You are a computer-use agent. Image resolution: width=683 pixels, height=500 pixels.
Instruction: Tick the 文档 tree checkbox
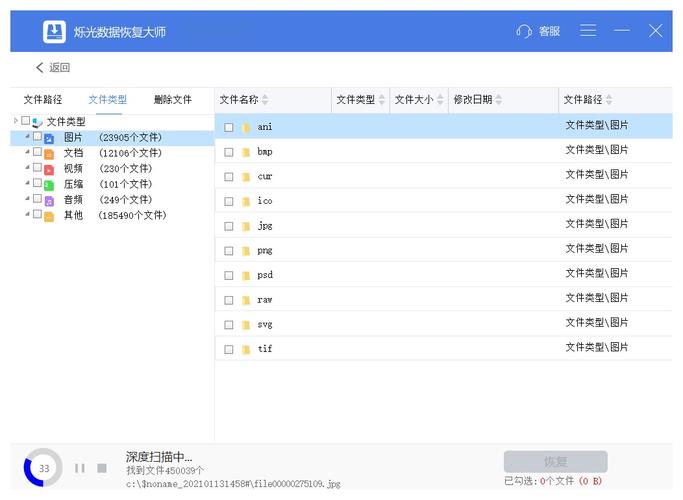37,152
